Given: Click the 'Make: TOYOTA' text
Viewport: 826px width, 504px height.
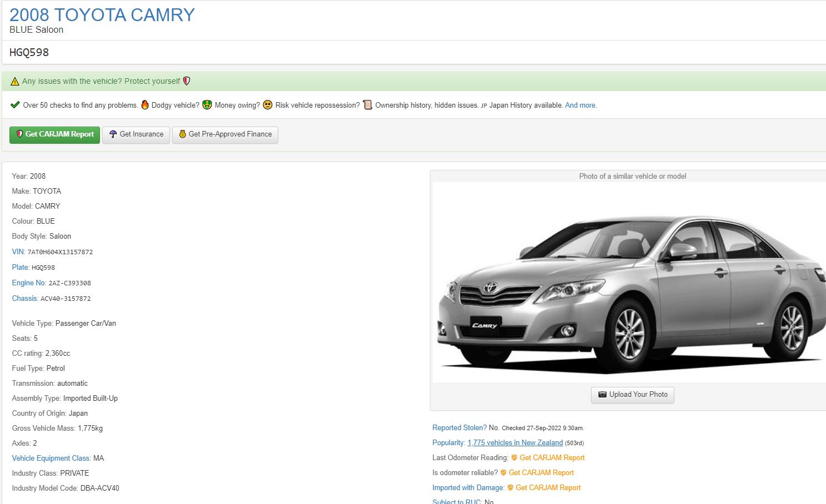Looking at the screenshot, I should click(x=37, y=191).
